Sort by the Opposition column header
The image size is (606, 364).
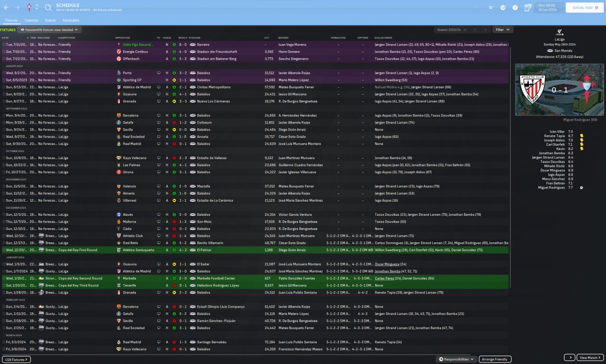(x=123, y=38)
